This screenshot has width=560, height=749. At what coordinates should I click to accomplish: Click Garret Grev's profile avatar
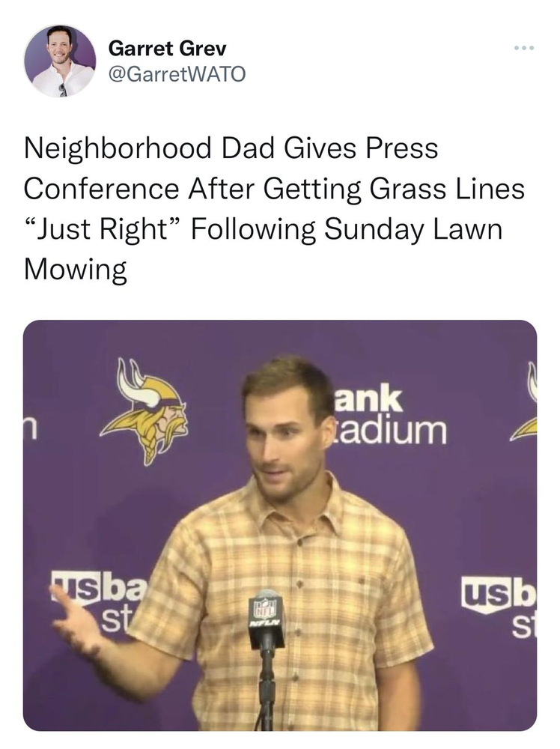point(59,61)
